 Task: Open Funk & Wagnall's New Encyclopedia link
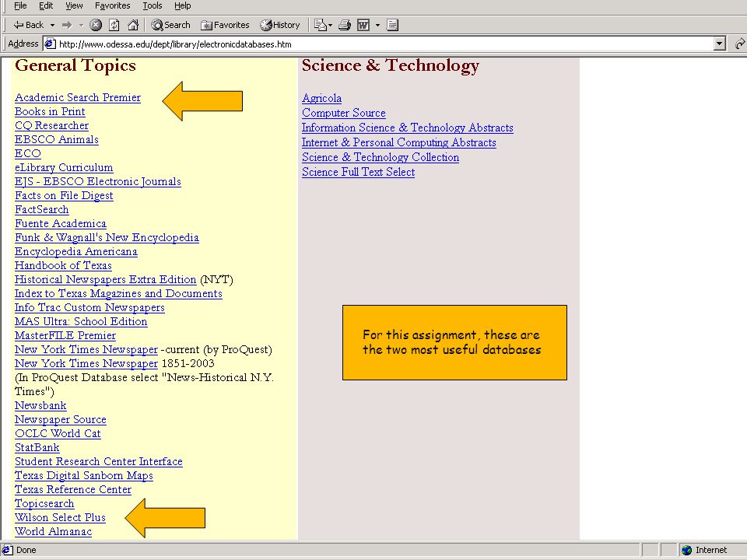click(107, 238)
